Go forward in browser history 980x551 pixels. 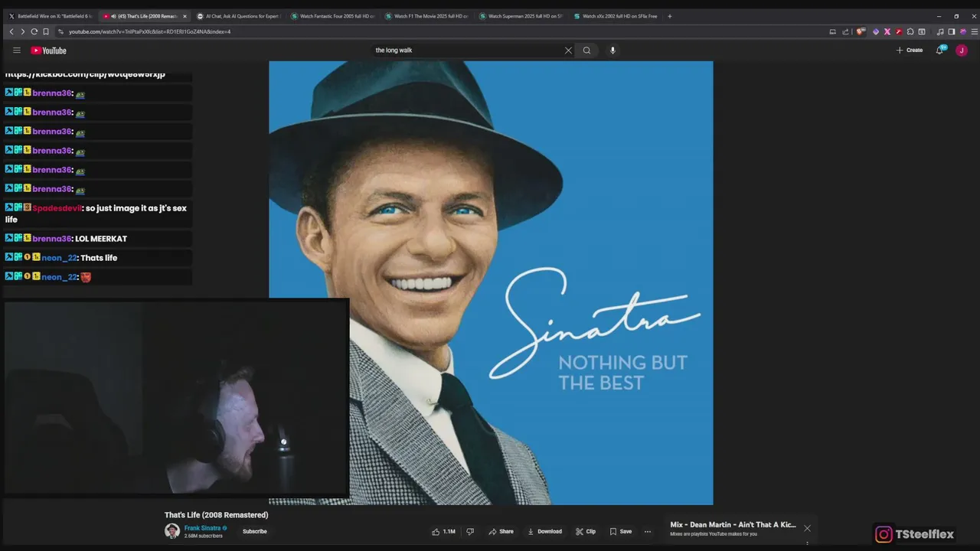pos(22,31)
